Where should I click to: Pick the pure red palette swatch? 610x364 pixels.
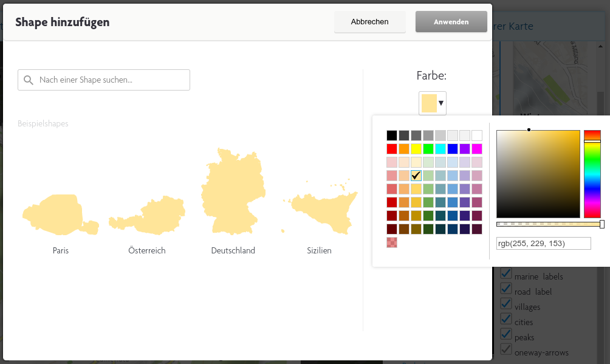pyautogui.click(x=392, y=149)
